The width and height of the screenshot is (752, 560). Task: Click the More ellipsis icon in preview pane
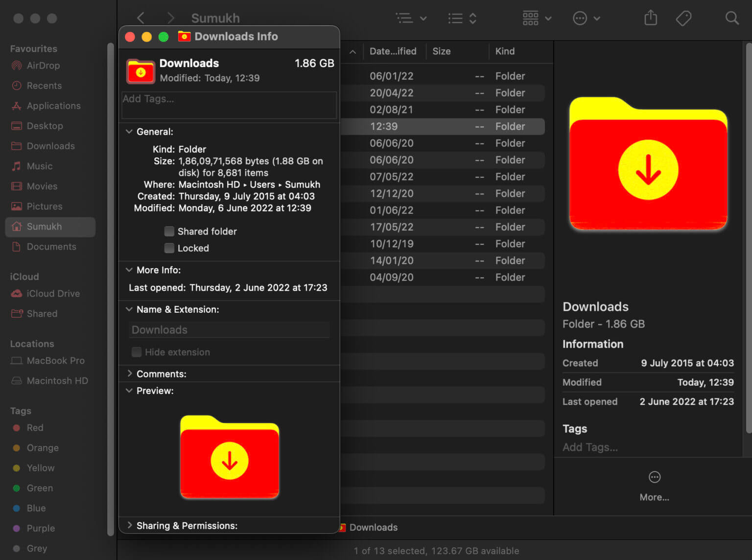pos(654,477)
